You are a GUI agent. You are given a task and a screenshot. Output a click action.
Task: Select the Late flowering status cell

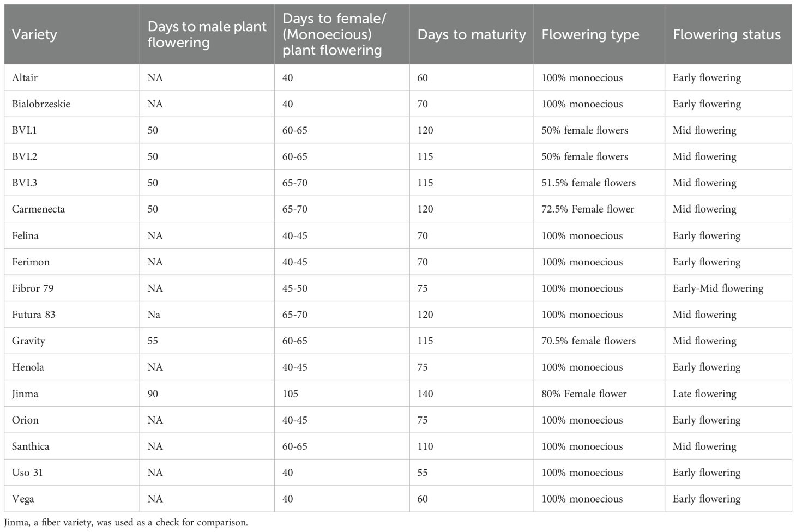(x=704, y=394)
